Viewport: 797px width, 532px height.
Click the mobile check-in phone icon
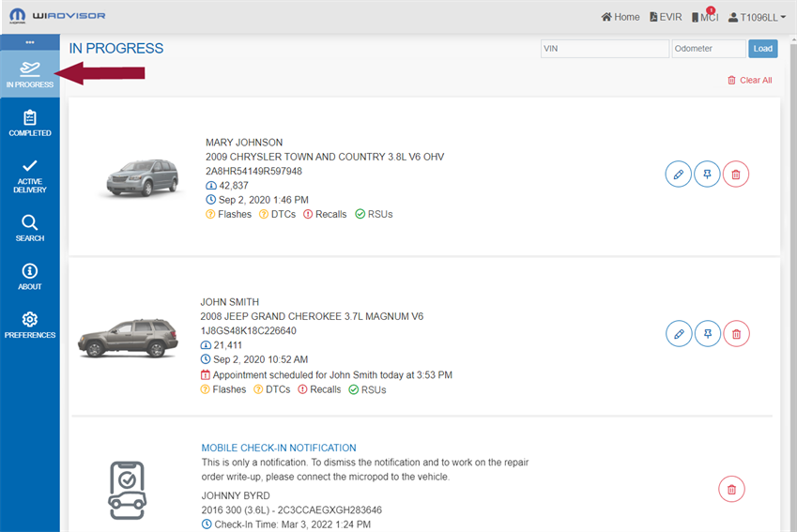pos(127,491)
